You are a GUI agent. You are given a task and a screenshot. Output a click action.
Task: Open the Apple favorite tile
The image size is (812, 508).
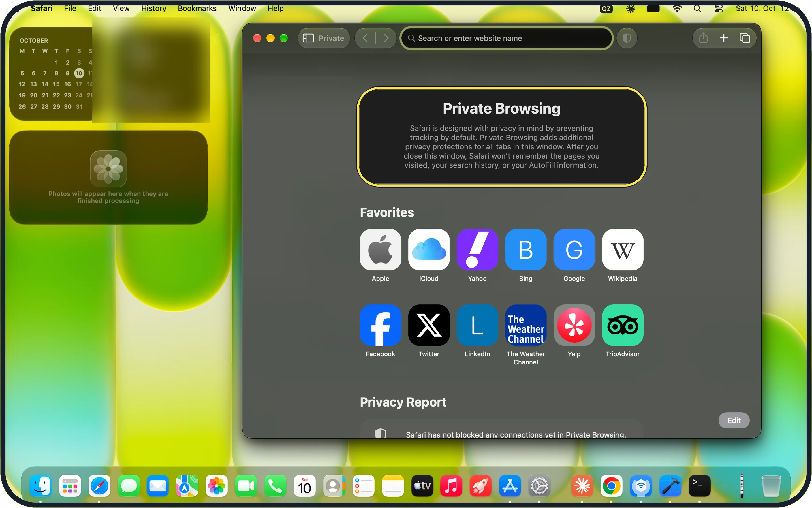380,250
